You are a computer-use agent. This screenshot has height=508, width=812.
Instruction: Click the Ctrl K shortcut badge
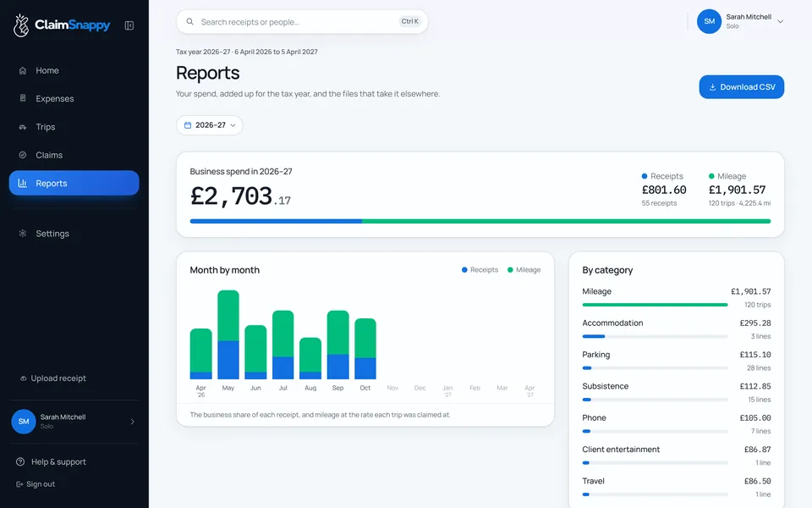point(409,21)
